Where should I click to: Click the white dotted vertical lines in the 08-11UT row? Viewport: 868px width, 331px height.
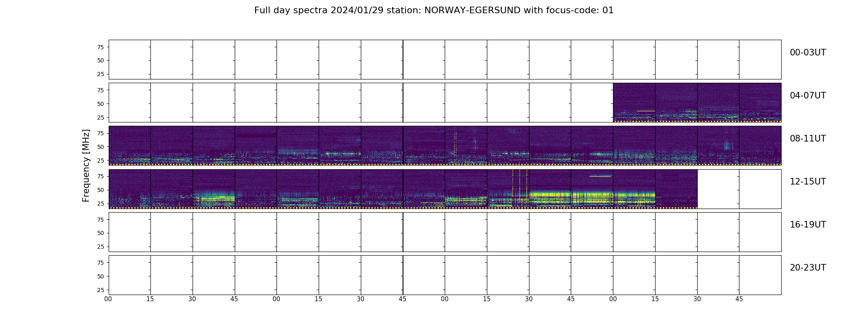point(455,145)
